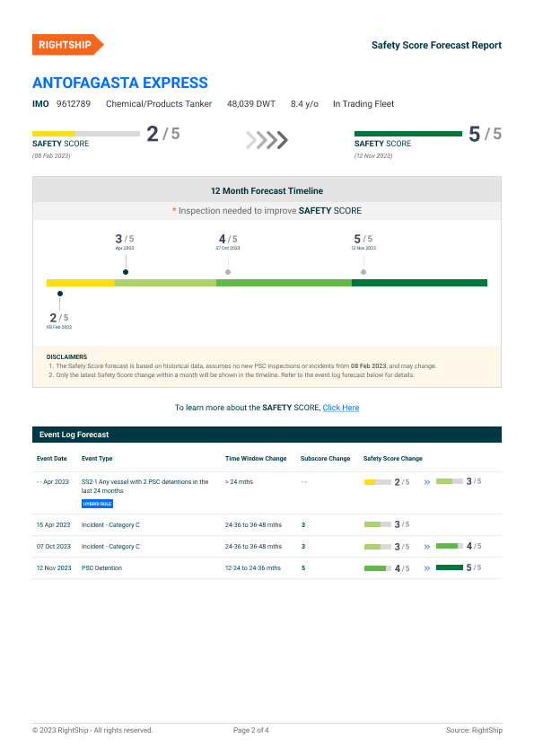Click the green forecast safety score bar
The image size is (534, 756).
[408, 134]
